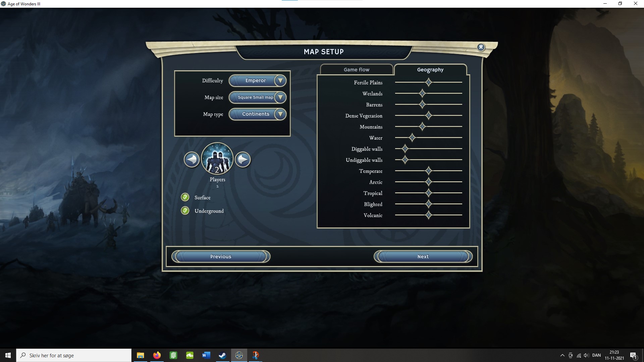The height and width of the screenshot is (362, 644).
Task: Click the Temperate slider handle
Action: pyautogui.click(x=429, y=171)
